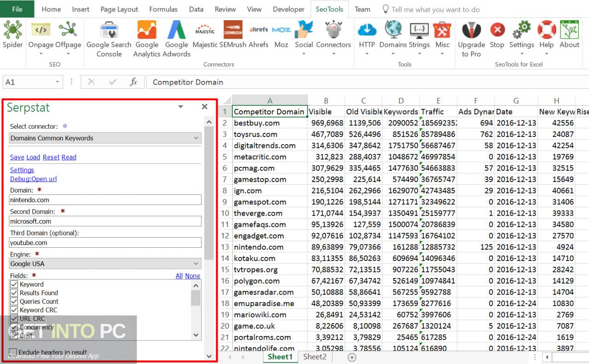The image size is (589, 364).
Task: Select All fields link
Action: 179,276
